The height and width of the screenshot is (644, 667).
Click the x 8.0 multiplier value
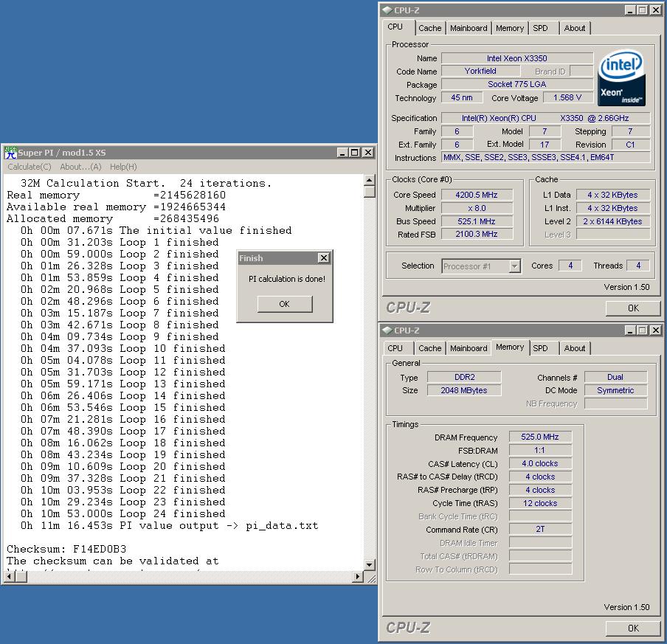[477, 208]
